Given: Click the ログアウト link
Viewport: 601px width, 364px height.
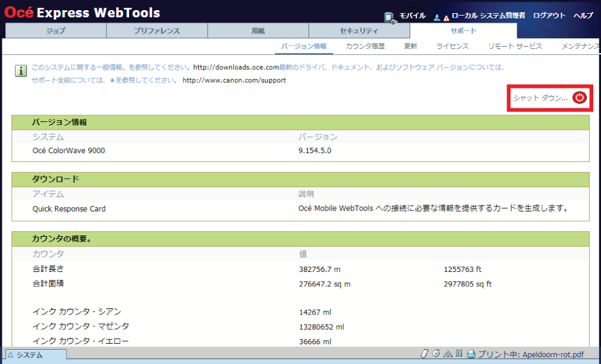Looking at the screenshot, I should 549,16.
